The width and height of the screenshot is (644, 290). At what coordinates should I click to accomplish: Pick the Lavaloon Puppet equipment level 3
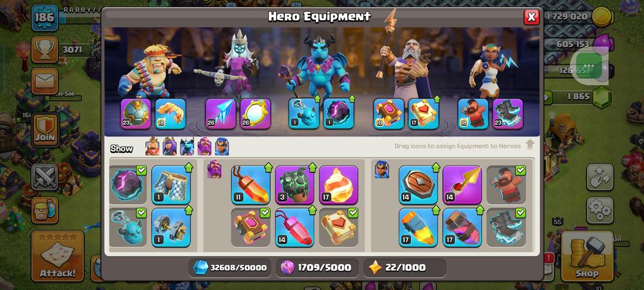[x=294, y=185]
